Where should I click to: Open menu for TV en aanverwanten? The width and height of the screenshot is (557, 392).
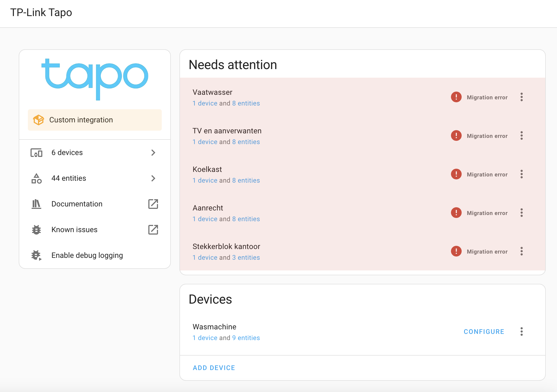tap(521, 136)
